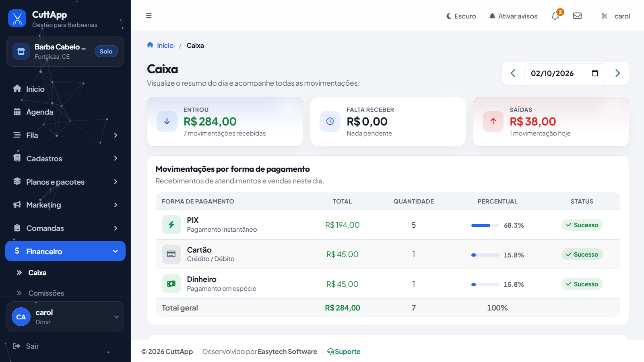Image resolution: width=644 pixels, height=362 pixels.
Task: Click the Cartão credit card icon
Action: 171,254
